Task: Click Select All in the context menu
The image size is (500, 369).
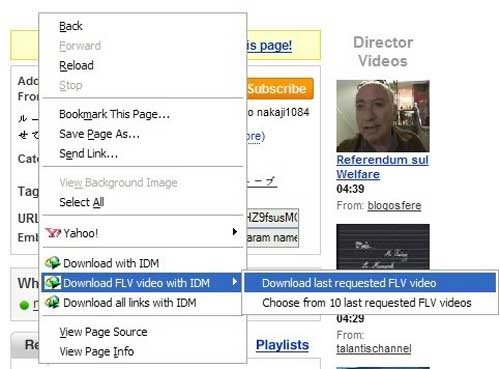Action: (143, 202)
